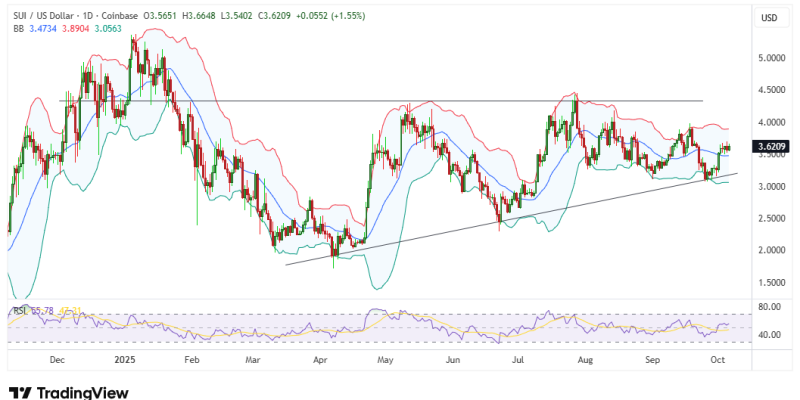The height and width of the screenshot is (400, 800).
Task: Click the current price tag 3.6209
Action: (x=773, y=146)
